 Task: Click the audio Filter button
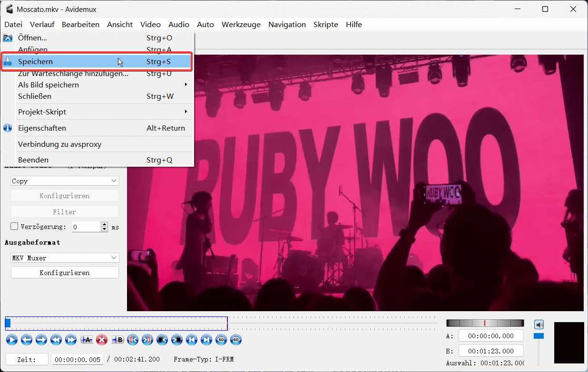click(65, 212)
